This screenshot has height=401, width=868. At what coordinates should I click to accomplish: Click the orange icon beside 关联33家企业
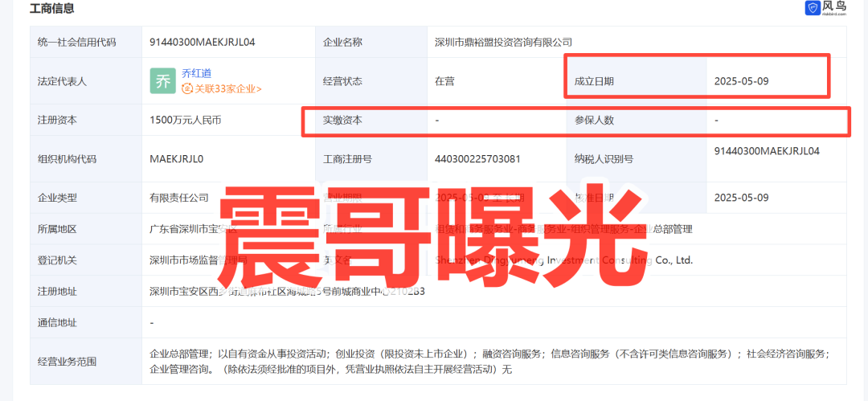pyautogui.click(x=187, y=89)
